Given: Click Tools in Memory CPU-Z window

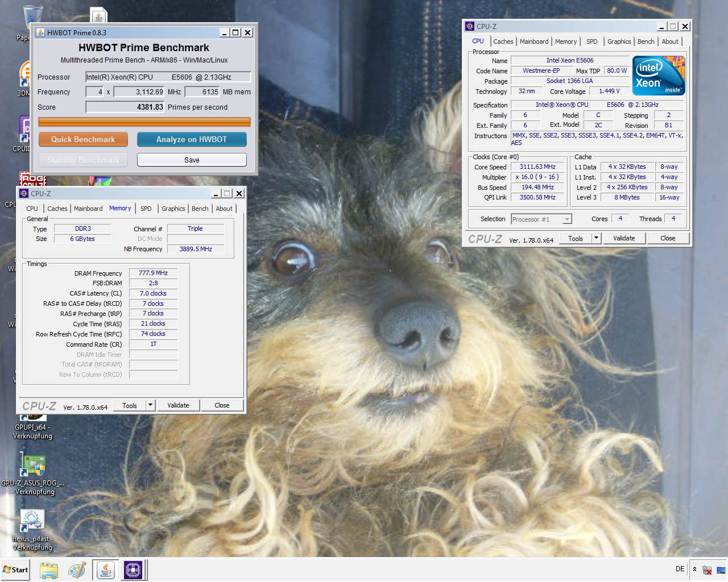Looking at the screenshot, I should point(130,405).
